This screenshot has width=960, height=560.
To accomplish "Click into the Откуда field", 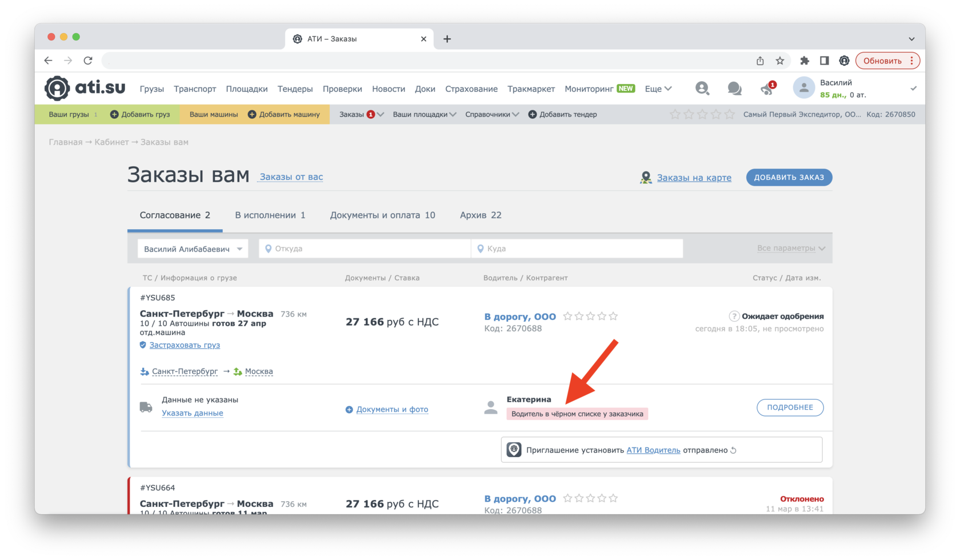I will click(365, 249).
